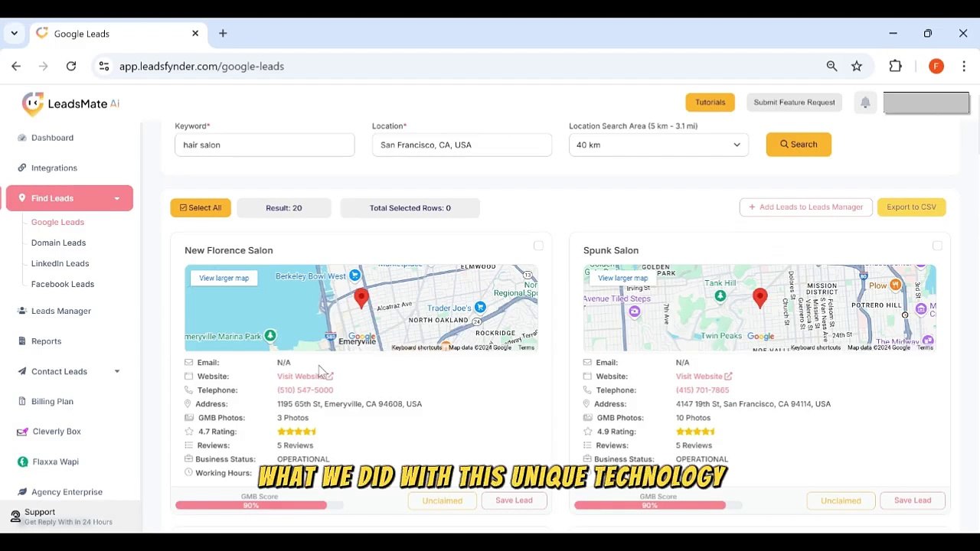Click telephone (510) 547-5000
The image size is (980, 551).
(305, 390)
